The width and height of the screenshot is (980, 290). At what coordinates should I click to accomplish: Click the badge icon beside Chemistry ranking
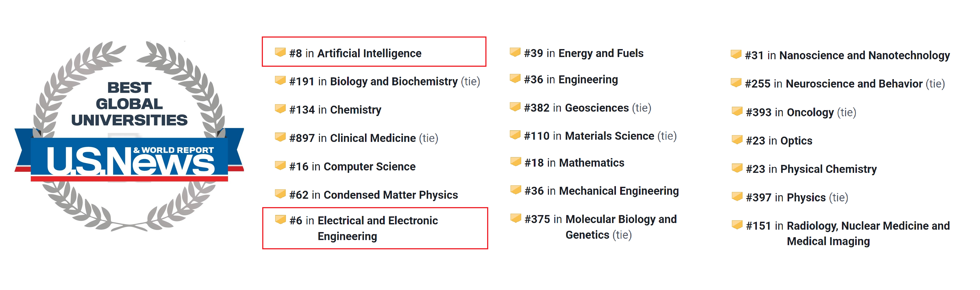pos(280,109)
